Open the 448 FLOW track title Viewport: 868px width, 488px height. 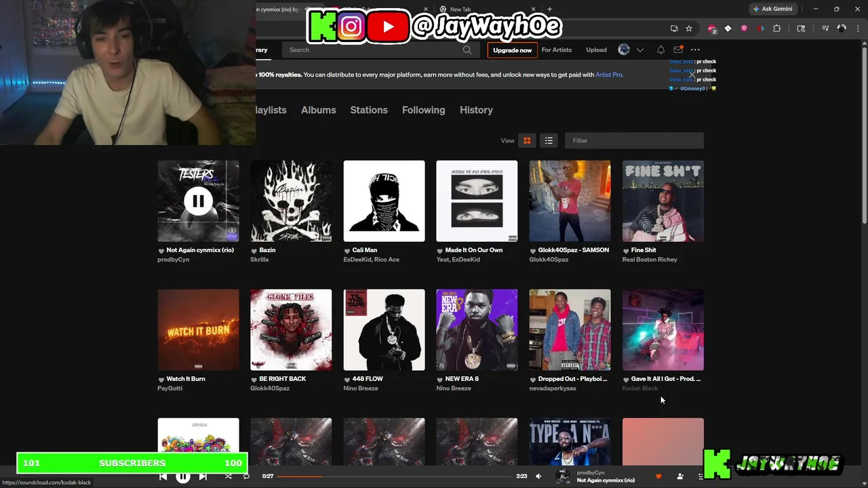(368, 379)
